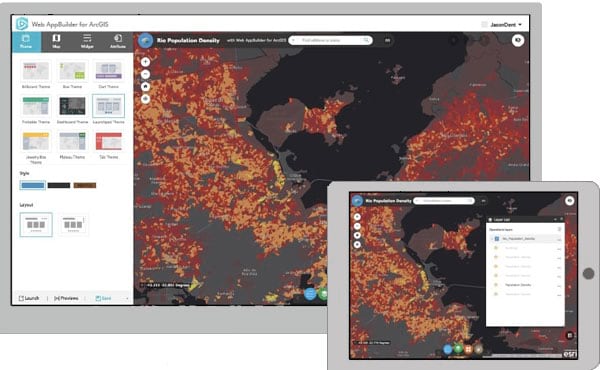Open the search source dropdown arrow on desktop map
600x370 pixels.
pos(294,40)
